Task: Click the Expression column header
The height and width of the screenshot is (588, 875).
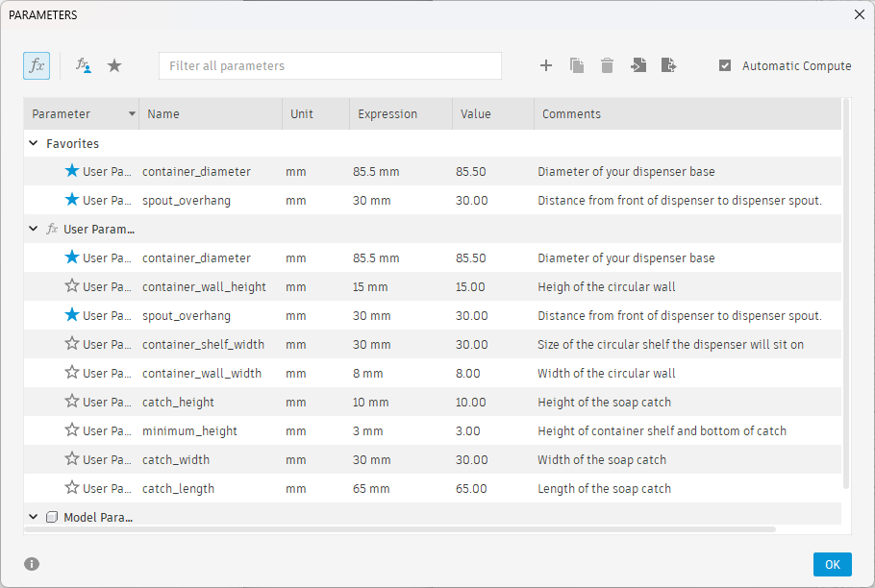Action: 387,114
